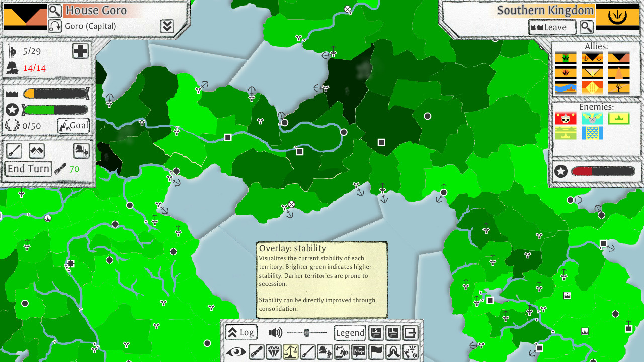Open the religion overlay praying hands icon
644x362 pixels.
tap(394, 351)
